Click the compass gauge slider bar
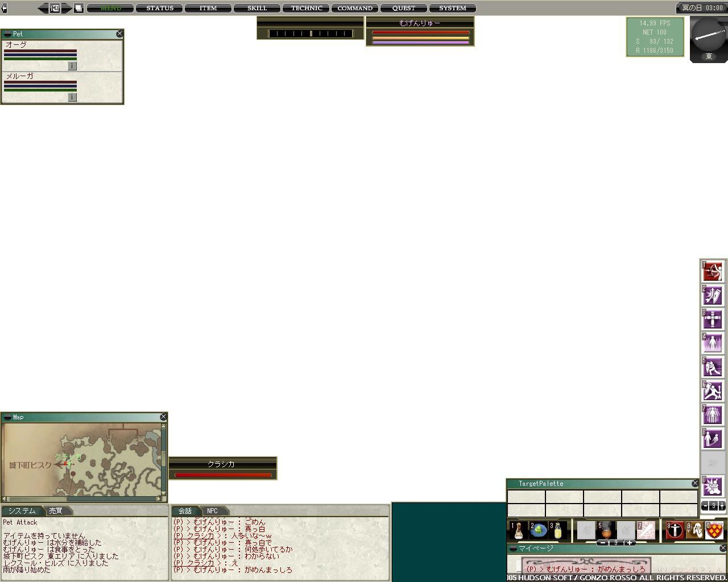This screenshot has width=728, height=582. pos(311,34)
